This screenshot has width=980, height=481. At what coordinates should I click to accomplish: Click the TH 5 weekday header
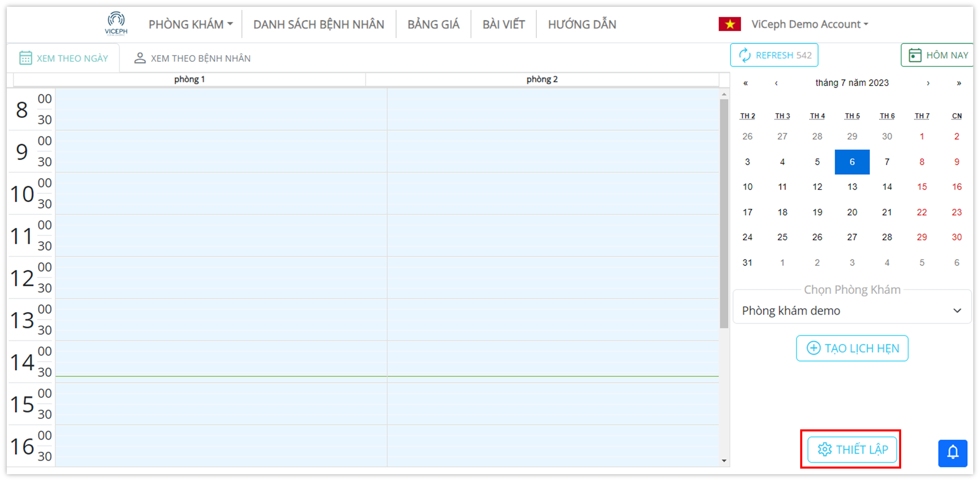point(852,116)
